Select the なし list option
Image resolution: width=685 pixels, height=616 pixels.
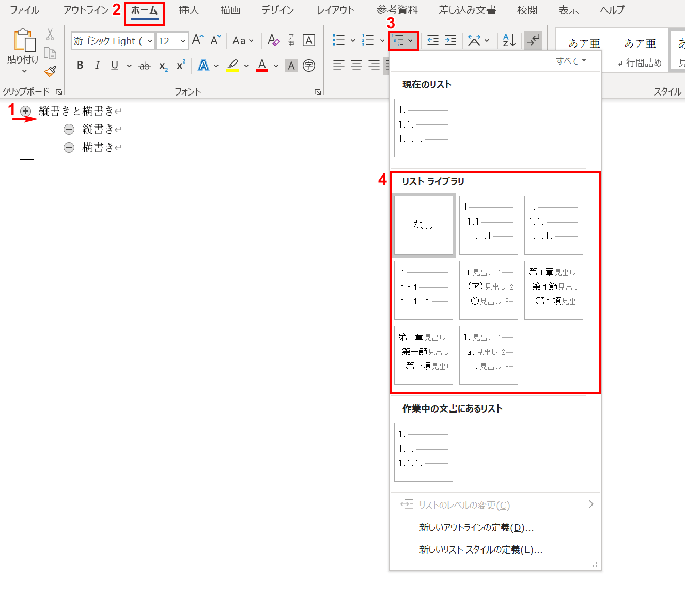pos(424,225)
